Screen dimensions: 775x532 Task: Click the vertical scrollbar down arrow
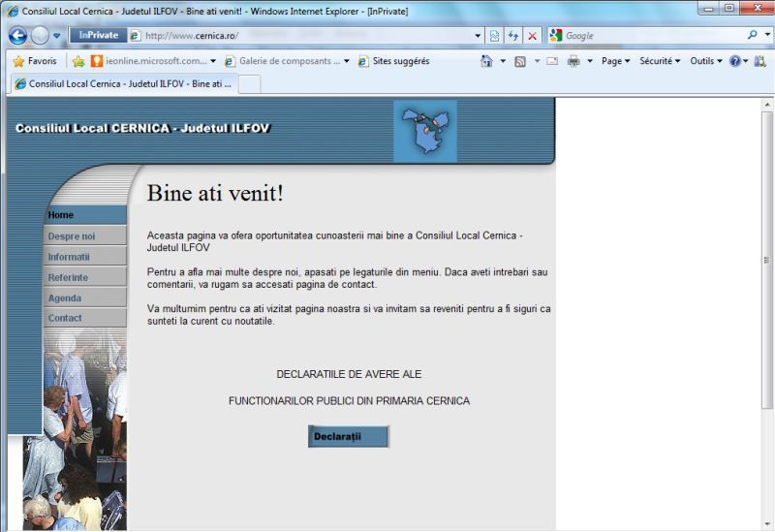coord(767,523)
